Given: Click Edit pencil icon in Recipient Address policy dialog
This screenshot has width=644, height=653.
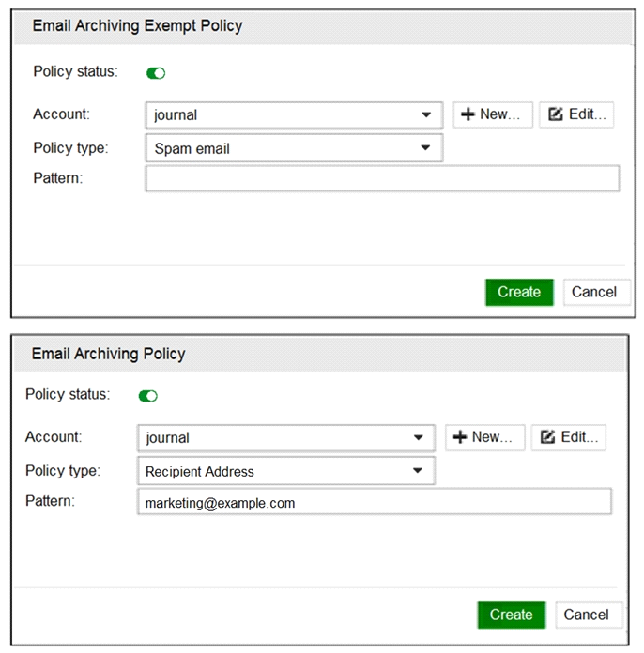Looking at the screenshot, I should pos(548,437).
